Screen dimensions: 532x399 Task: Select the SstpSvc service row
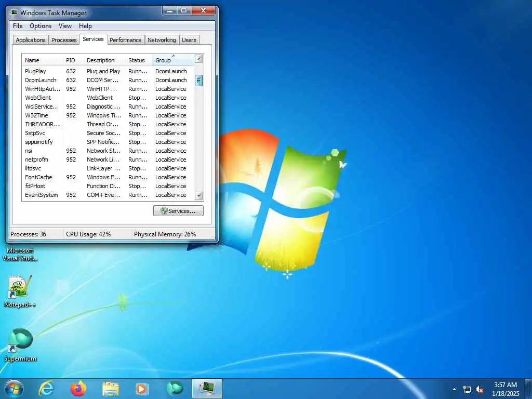[108, 133]
